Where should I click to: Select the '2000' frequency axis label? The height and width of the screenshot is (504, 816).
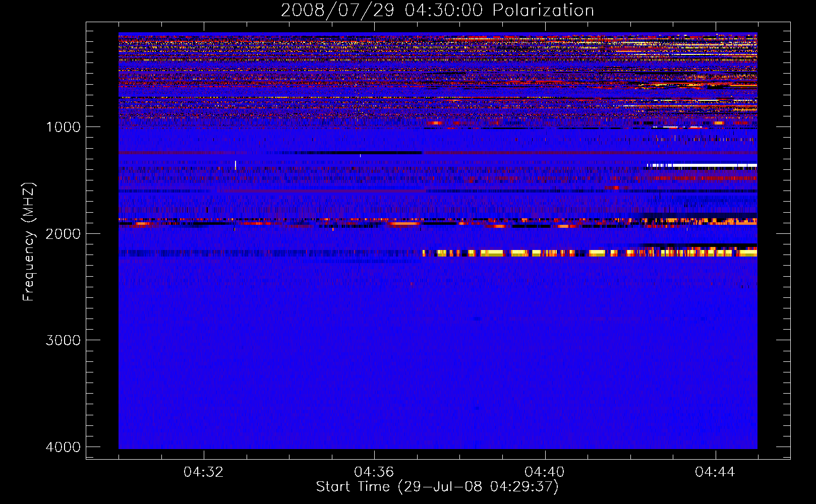click(63, 234)
